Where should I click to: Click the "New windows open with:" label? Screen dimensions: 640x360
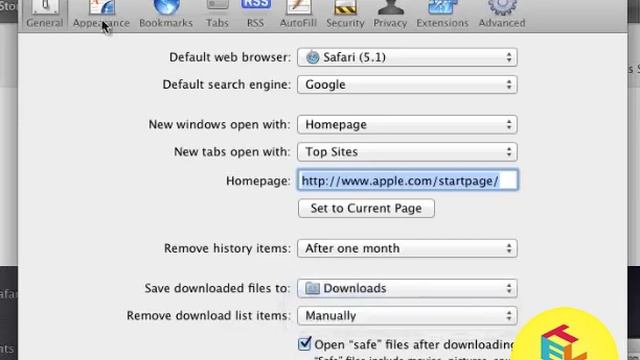(x=220, y=124)
